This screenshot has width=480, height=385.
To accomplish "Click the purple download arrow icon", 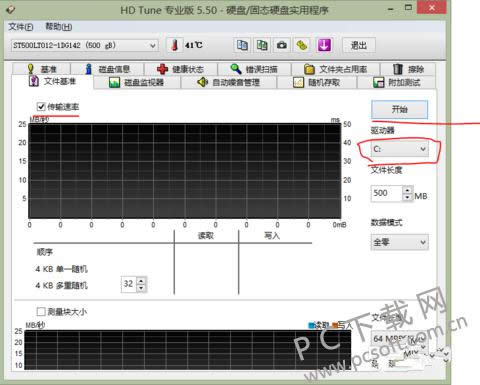I will click(x=324, y=45).
